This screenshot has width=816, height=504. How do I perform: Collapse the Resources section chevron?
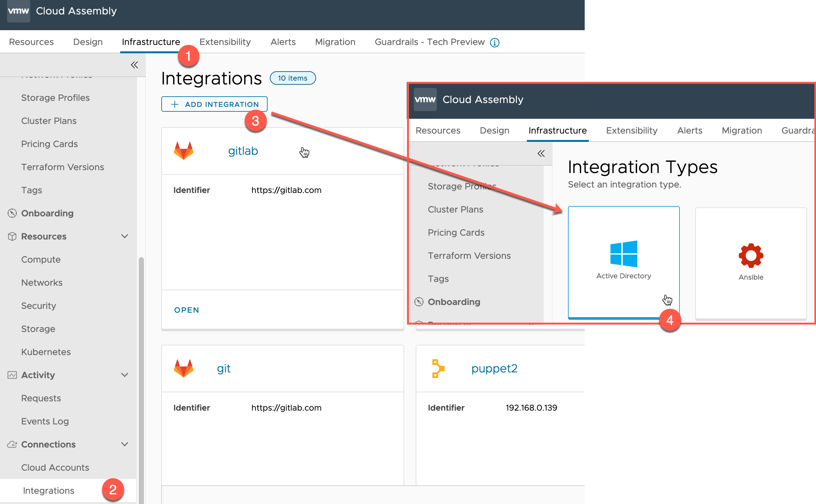[x=125, y=236]
